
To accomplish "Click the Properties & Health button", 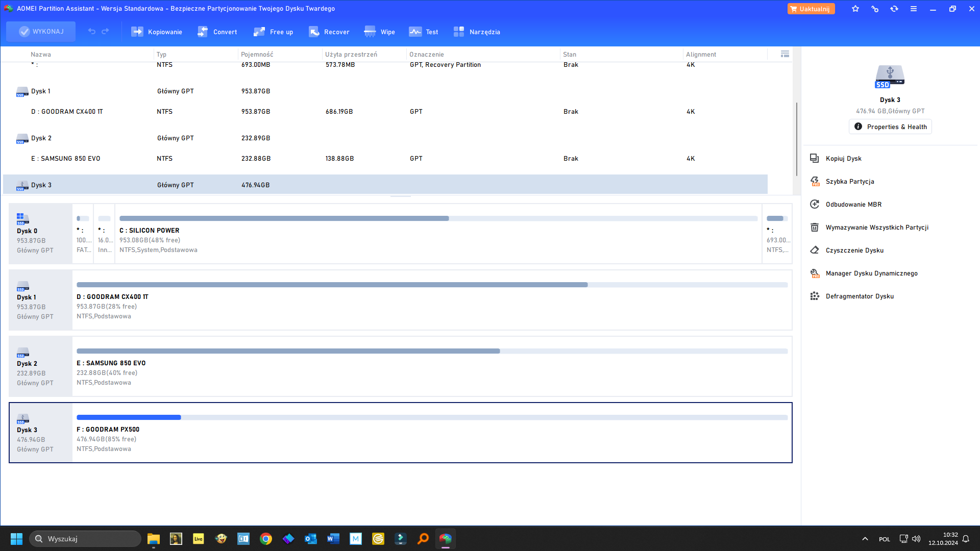I will (x=890, y=127).
